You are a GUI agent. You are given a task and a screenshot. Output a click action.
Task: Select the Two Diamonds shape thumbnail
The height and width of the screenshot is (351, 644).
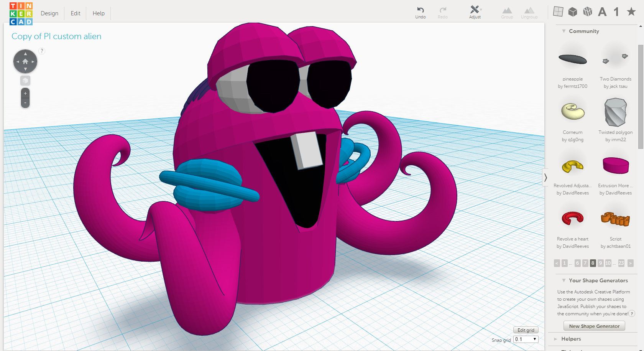coord(616,59)
